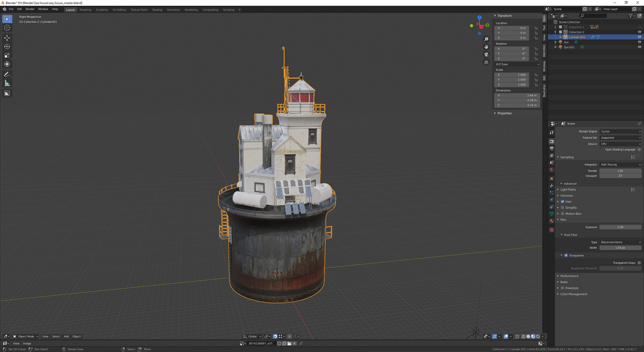Expand the Performance panel

(x=569, y=276)
